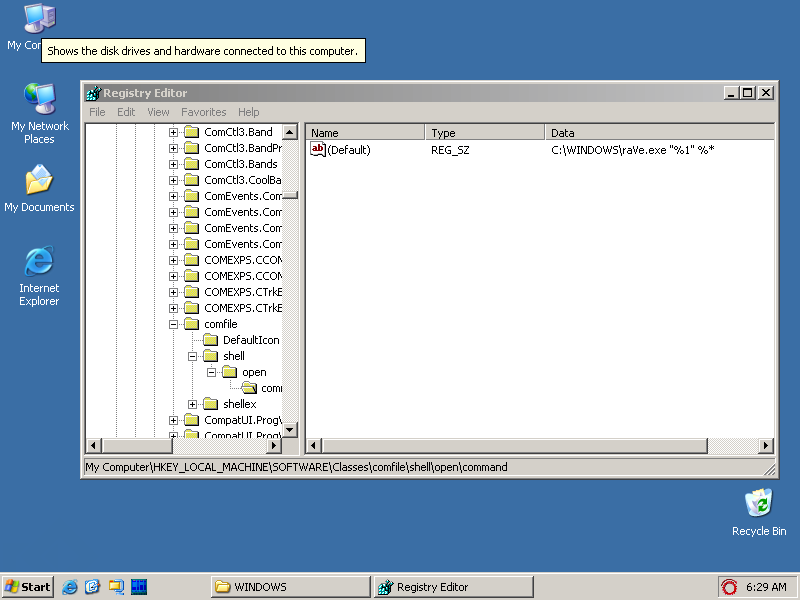The image size is (800, 600).
Task: Select the Internet Explorer desktop icon
Action: click(39, 261)
